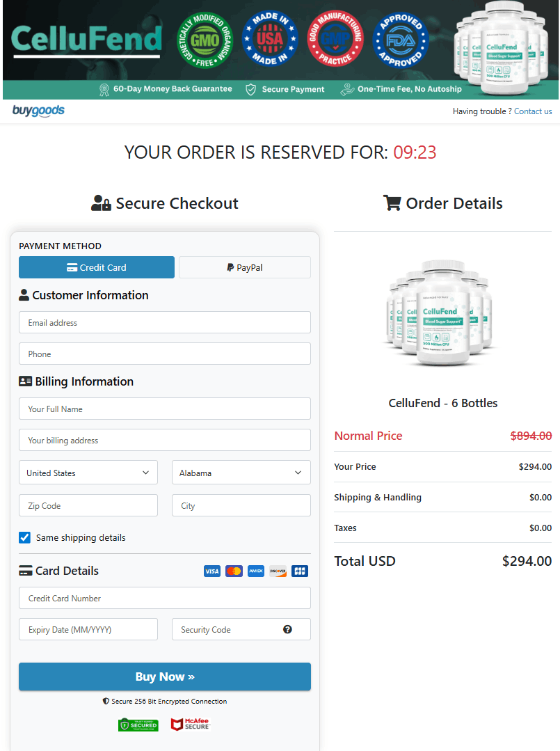Select the Credit Card payment tab

click(x=97, y=267)
